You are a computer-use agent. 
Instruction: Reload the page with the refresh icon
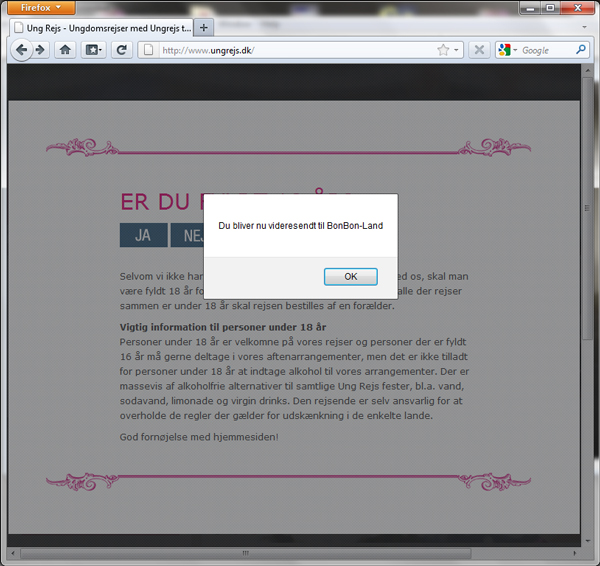(122, 50)
